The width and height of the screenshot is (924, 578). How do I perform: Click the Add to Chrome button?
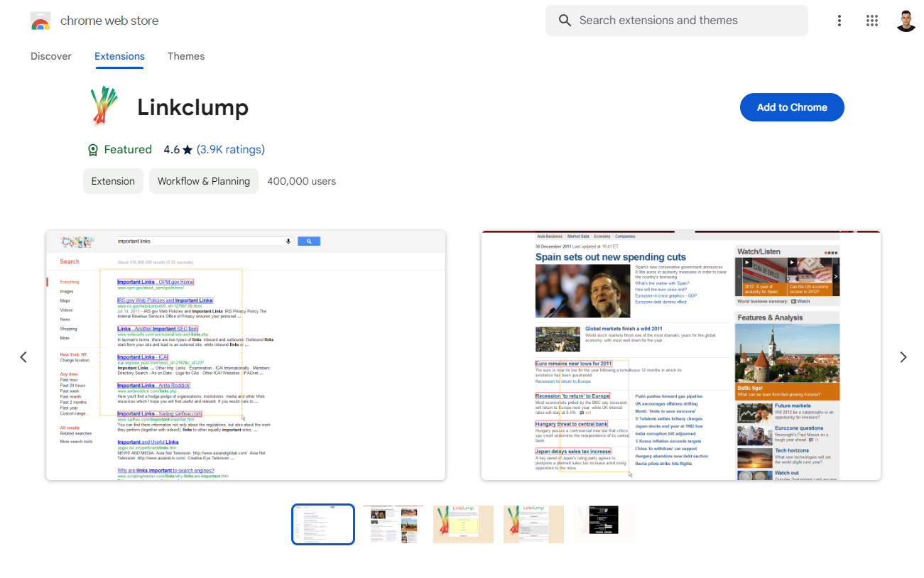click(x=792, y=107)
